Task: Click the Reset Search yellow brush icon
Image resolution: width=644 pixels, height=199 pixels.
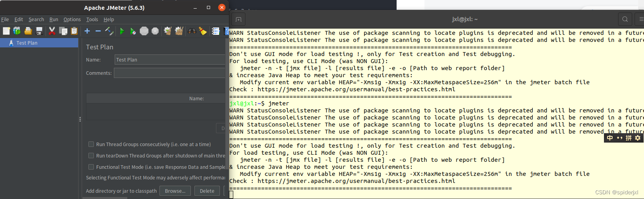Action: pos(203,31)
